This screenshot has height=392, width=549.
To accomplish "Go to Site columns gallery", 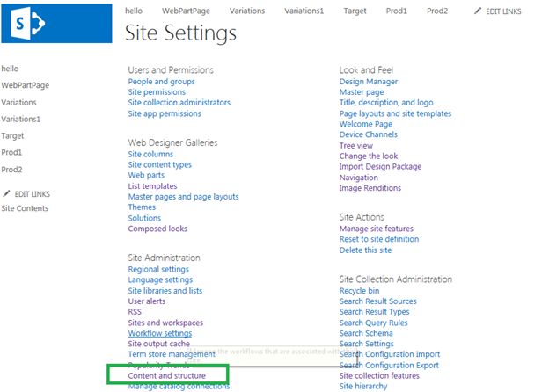I will pyautogui.click(x=150, y=154).
